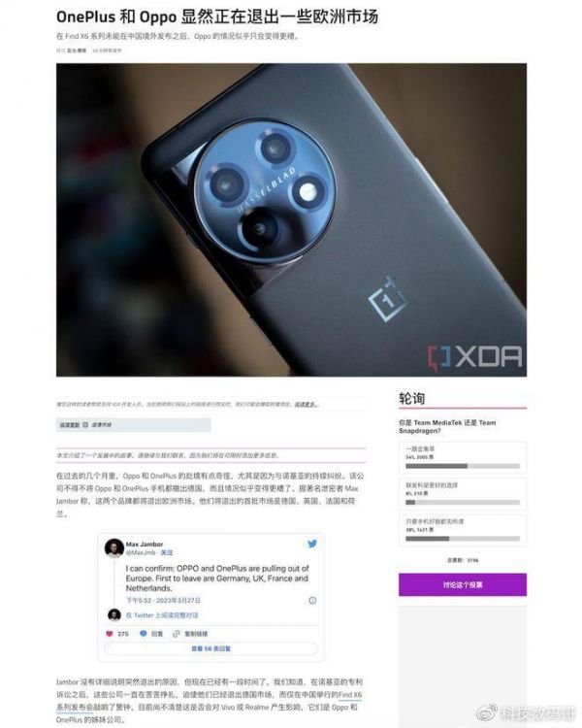Click the blue reply bubble icon
The image size is (582, 728).
[x=144, y=633]
